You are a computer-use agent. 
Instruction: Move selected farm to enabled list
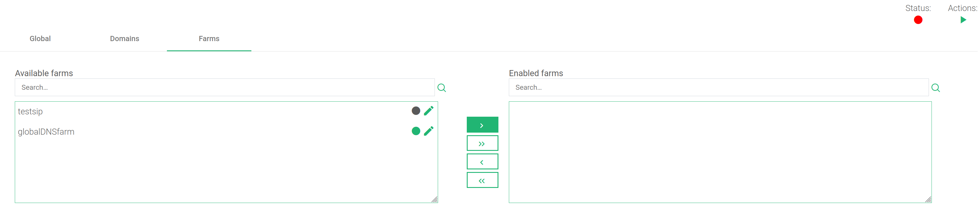tap(482, 125)
